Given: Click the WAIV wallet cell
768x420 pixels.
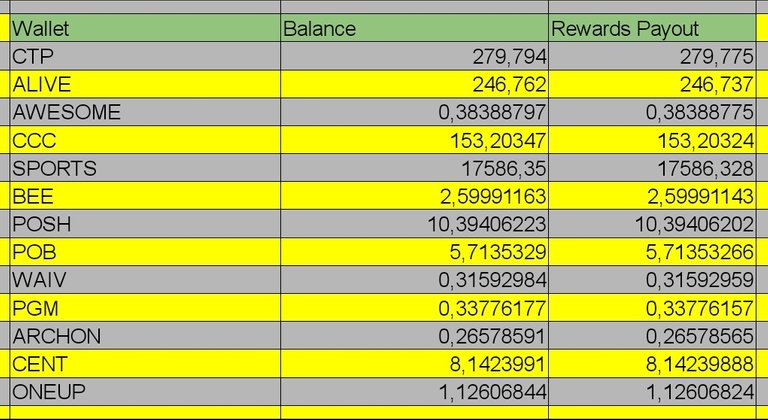Looking at the screenshot, I should click(x=145, y=280).
